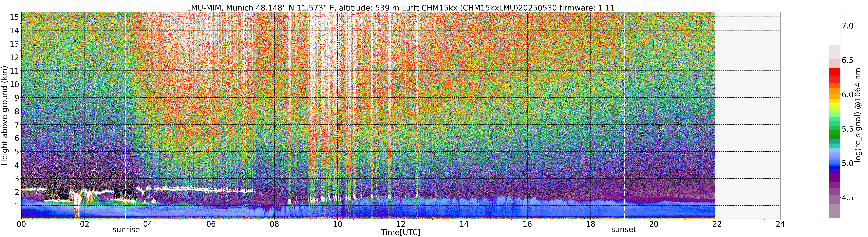Select the "Height above ground (km)" axis label
This screenshot has width=868, height=237.
pyautogui.click(x=4, y=115)
